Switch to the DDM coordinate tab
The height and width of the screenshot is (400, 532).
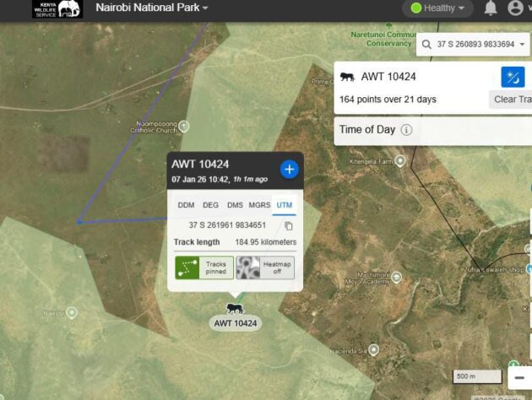coord(184,205)
